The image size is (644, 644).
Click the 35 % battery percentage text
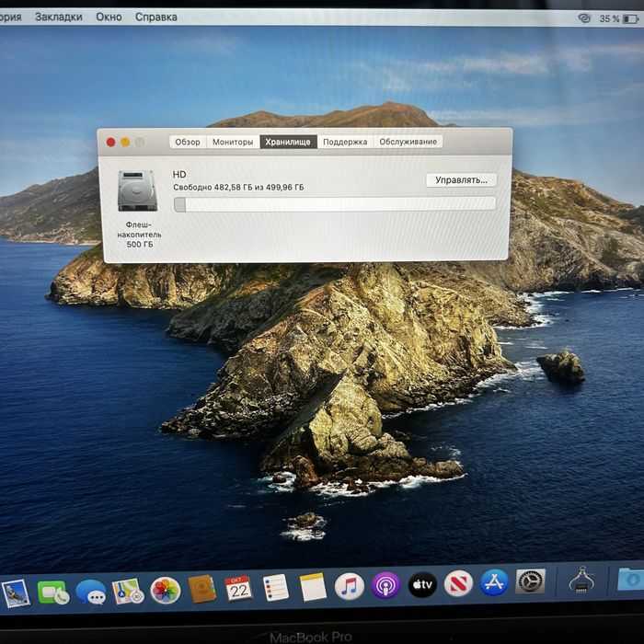[609, 18]
